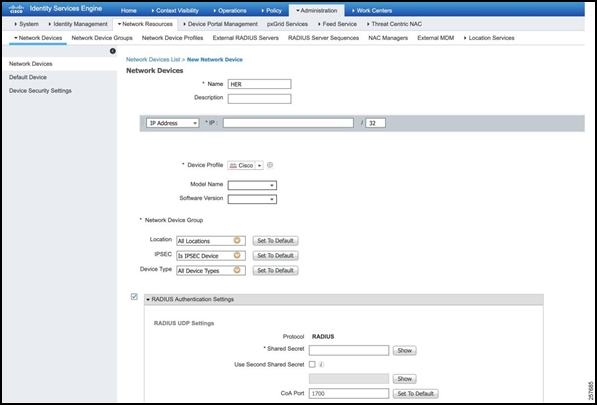Click the Cisco logo icon
The height and width of the screenshot is (405, 597).
pyautogui.click(x=16, y=9)
